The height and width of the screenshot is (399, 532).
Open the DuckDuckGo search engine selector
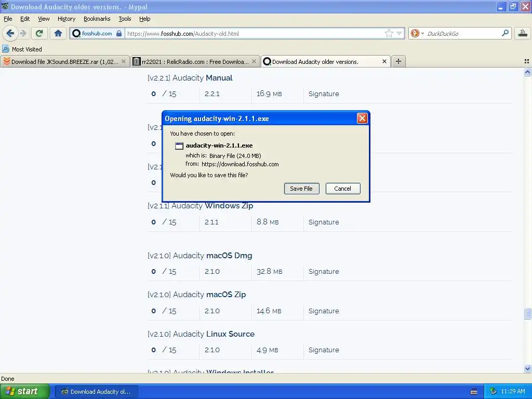tap(417, 33)
